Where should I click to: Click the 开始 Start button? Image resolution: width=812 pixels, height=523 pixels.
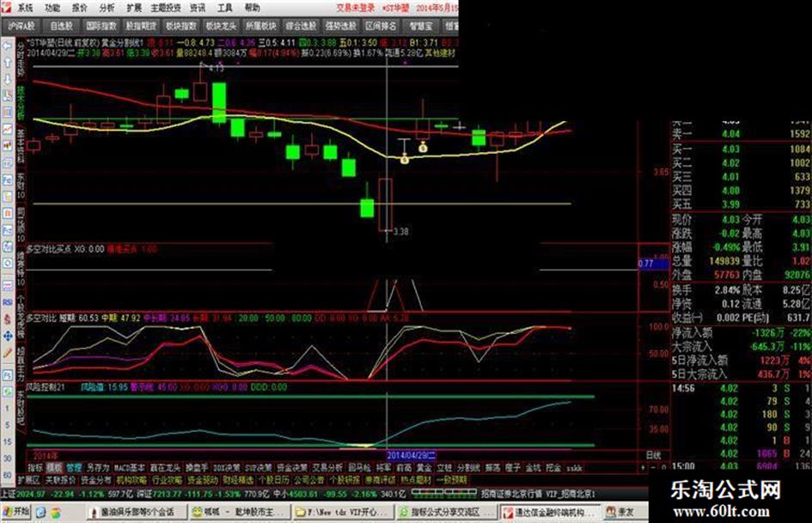16,512
